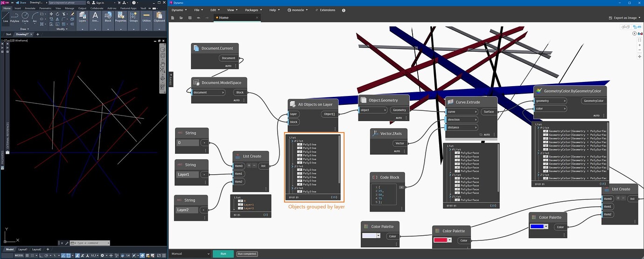Open the red Color Palette dropdown
The width and height of the screenshot is (644, 259).
tap(450, 240)
